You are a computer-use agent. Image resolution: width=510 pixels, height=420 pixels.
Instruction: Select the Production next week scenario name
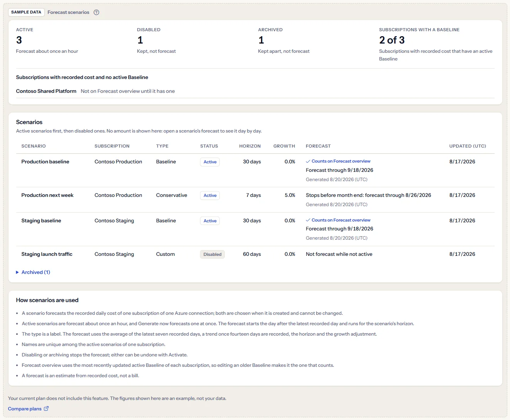point(47,195)
